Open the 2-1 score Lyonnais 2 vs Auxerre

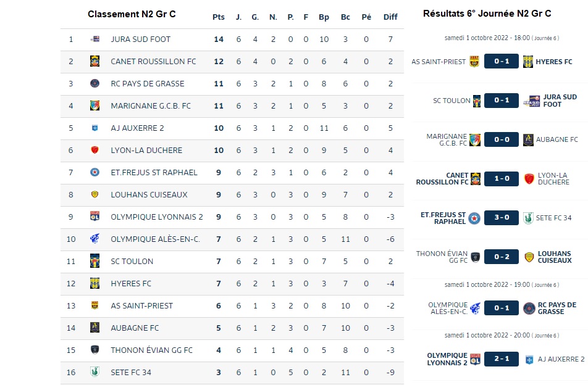click(x=502, y=359)
